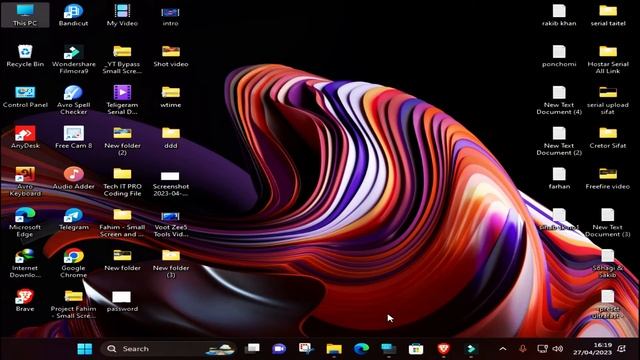Screen dimensions: 640x360
Task: Select the _YT Bypass Small Scre... folder
Action: tap(122, 59)
